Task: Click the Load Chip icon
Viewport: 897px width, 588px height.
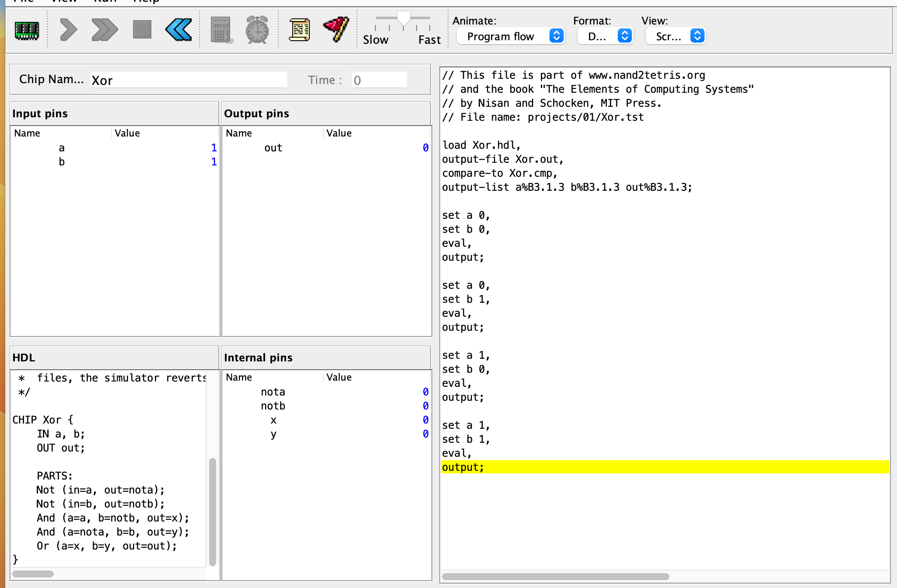Action: (27, 30)
